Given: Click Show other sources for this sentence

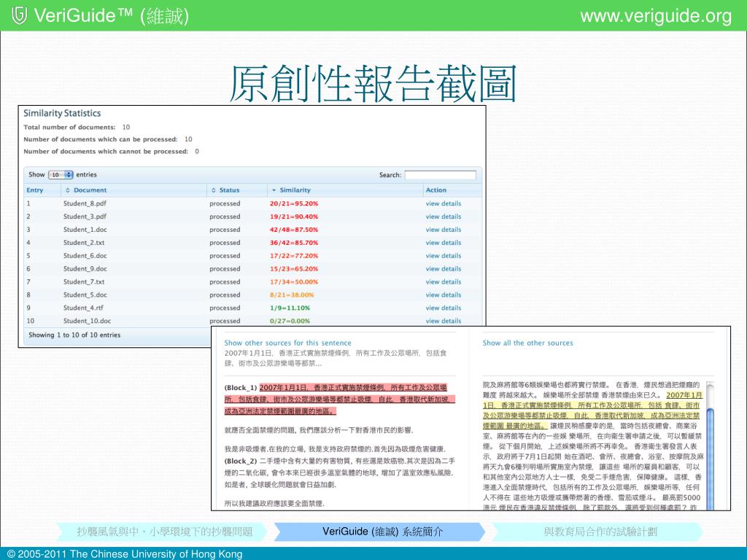Looking at the screenshot, I should (x=287, y=343).
